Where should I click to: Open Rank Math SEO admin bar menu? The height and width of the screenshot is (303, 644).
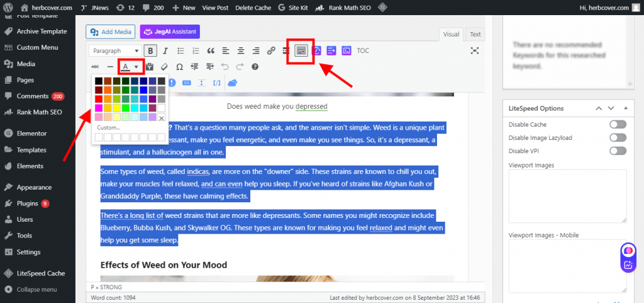click(341, 8)
